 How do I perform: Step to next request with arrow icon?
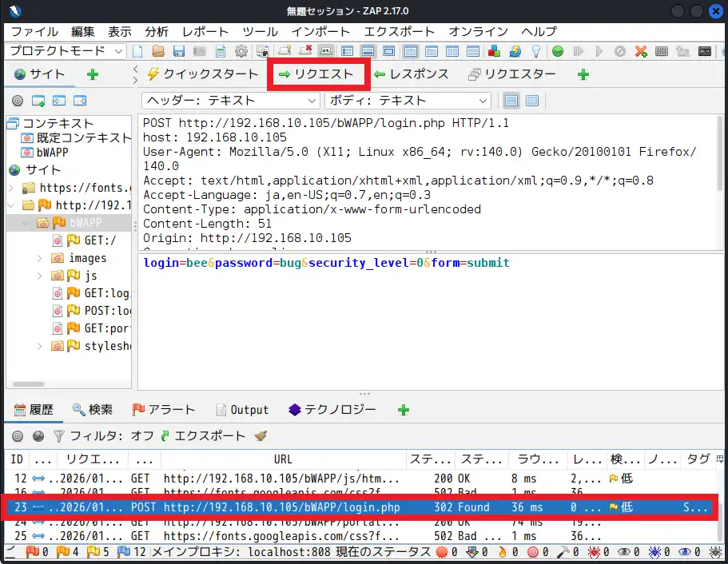[x=579, y=50]
